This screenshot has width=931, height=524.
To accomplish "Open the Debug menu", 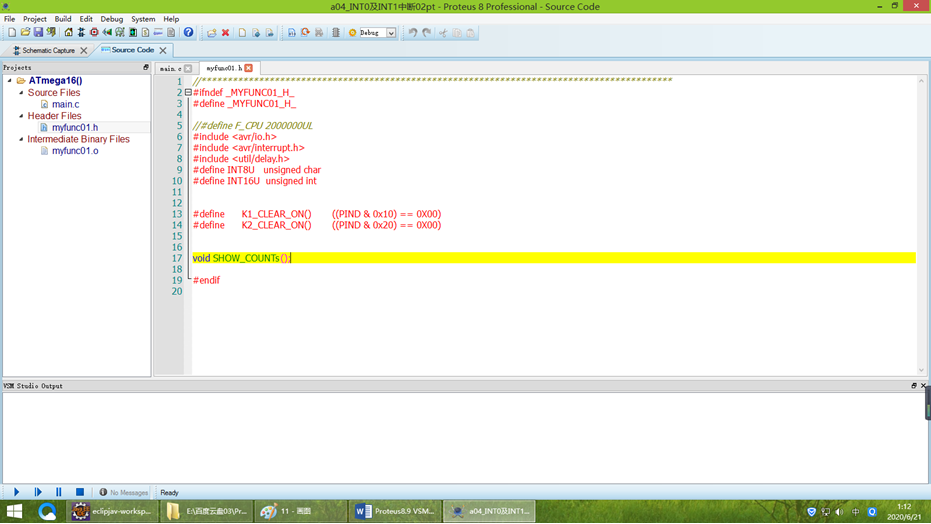I will [x=112, y=19].
